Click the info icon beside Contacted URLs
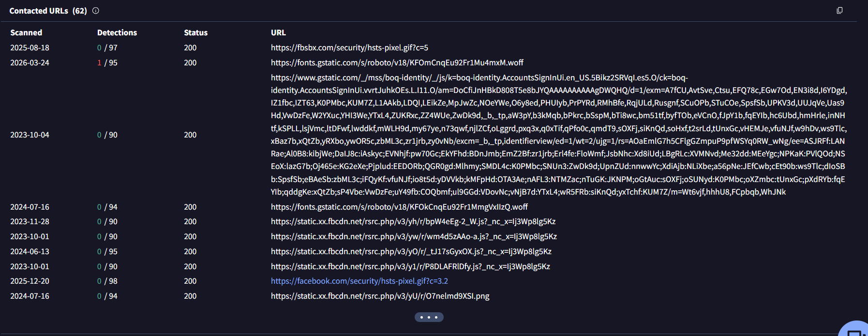The height and width of the screenshot is (336, 868). pos(96,11)
